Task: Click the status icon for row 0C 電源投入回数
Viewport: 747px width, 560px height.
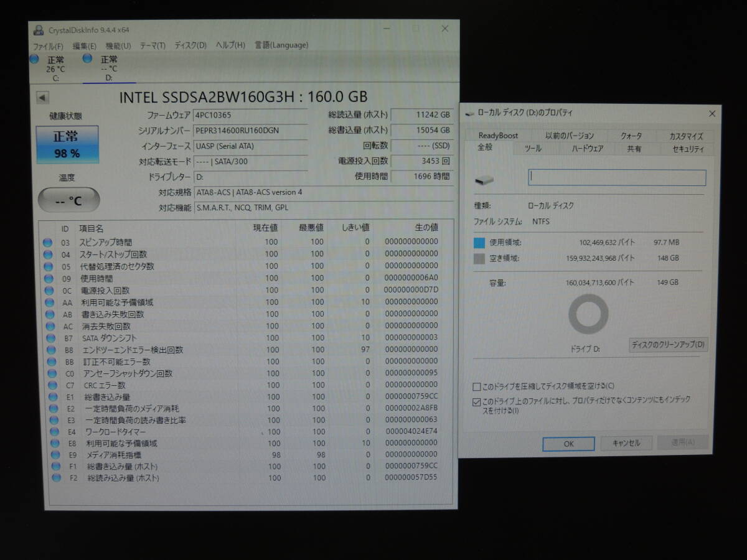Action: (x=48, y=290)
